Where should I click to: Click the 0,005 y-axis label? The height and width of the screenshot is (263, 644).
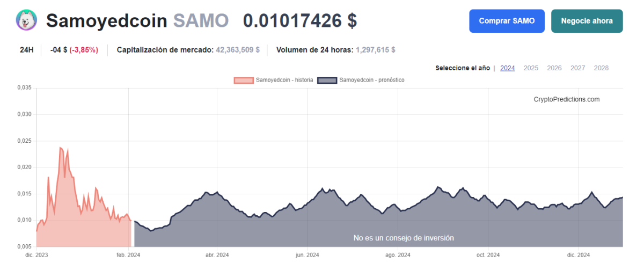pos(25,246)
